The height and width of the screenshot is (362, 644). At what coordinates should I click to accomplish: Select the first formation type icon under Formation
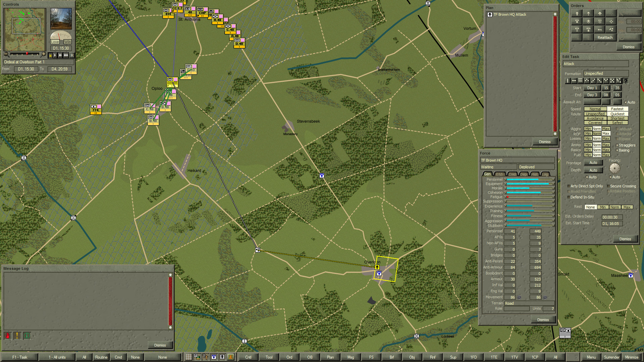coord(568,80)
